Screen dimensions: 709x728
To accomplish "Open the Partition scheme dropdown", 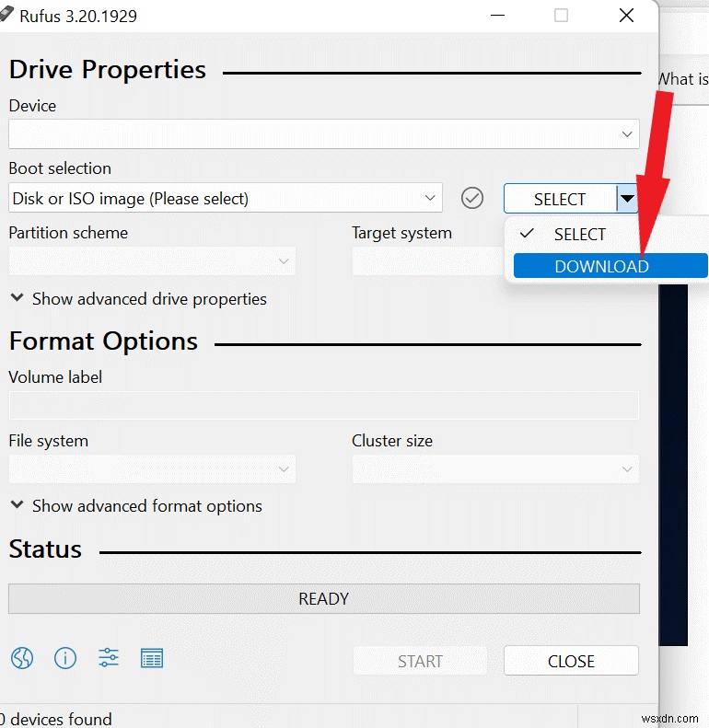I will (x=152, y=261).
